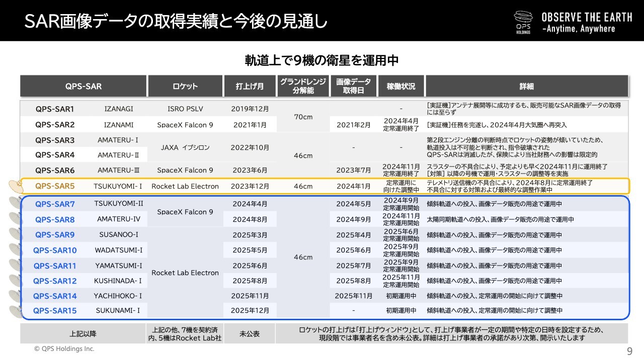Select the satellite icon beside QPS-SAR10

click(16, 250)
